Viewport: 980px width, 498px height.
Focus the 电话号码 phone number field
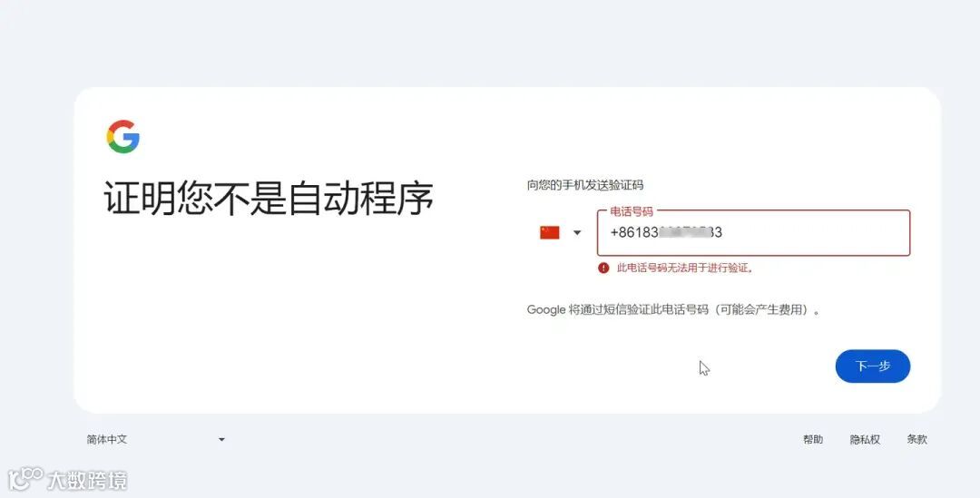[x=753, y=232]
